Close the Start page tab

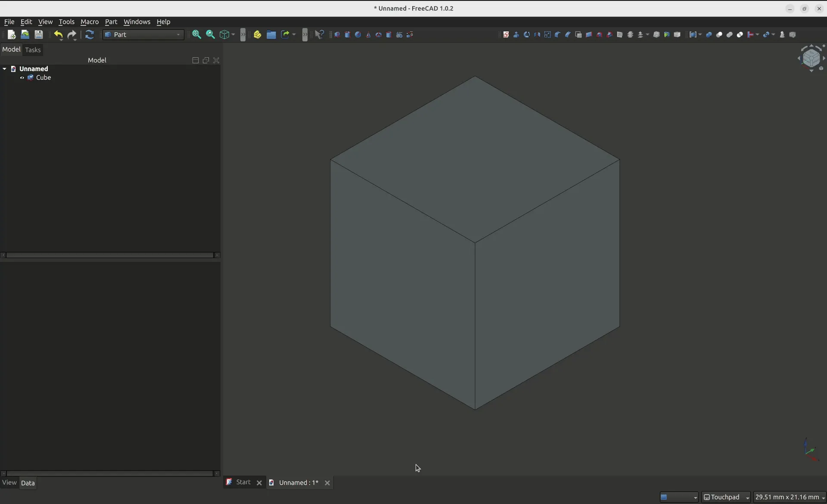[x=259, y=482]
